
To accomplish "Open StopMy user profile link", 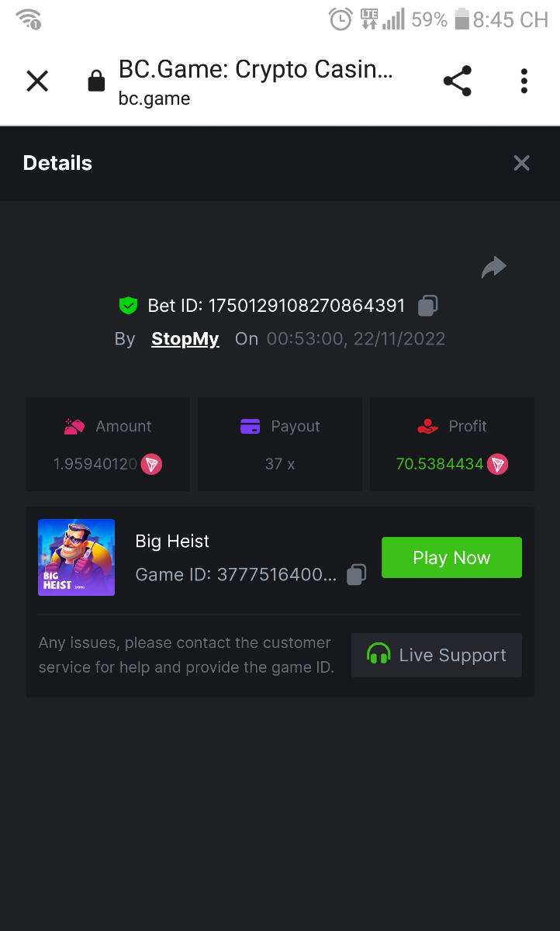I will [x=185, y=339].
